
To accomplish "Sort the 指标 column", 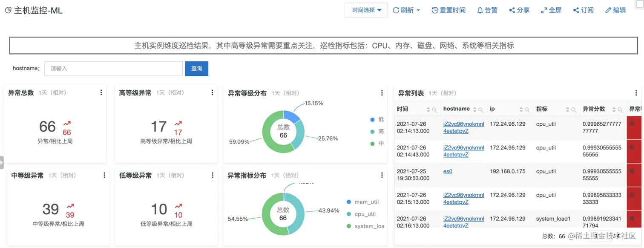I will (567, 110).
